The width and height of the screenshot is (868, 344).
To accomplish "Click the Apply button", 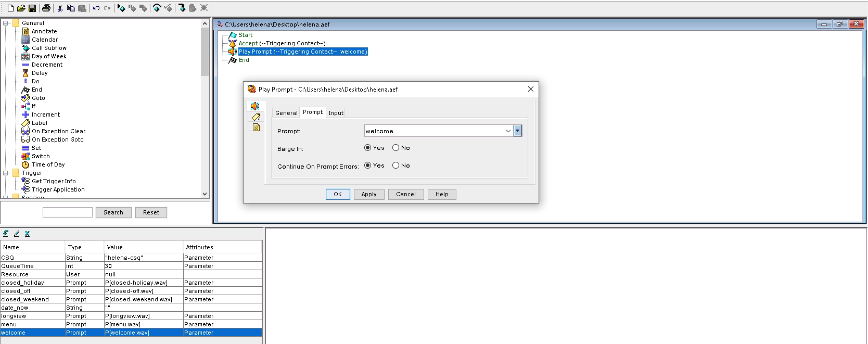I will pyautogui.click(x=369, y=194).
